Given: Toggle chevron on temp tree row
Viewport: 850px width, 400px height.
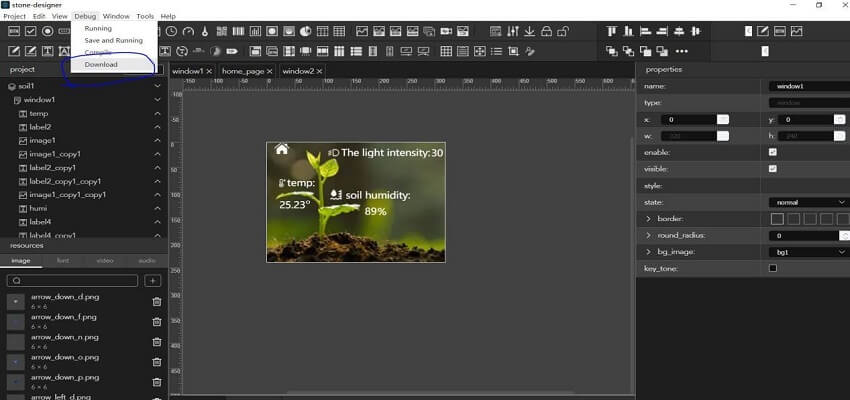Looking at the screenshot, I should click(x=157, y=113).
